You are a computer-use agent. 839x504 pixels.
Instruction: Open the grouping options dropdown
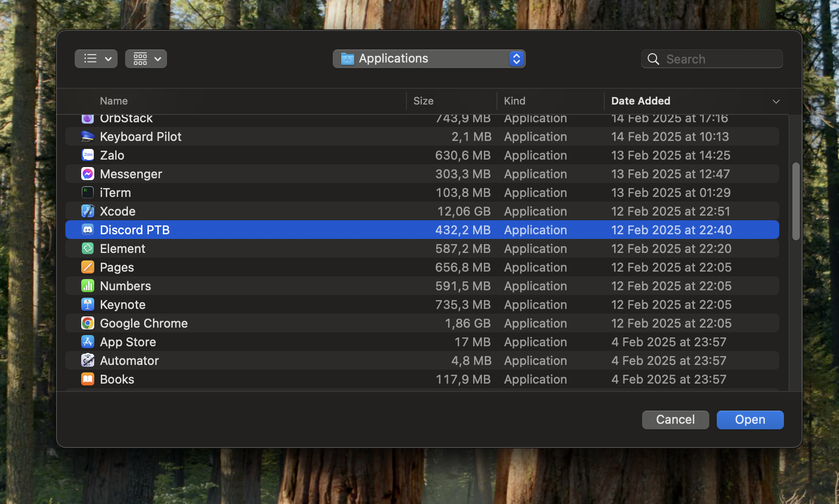(x=146, y=59)
